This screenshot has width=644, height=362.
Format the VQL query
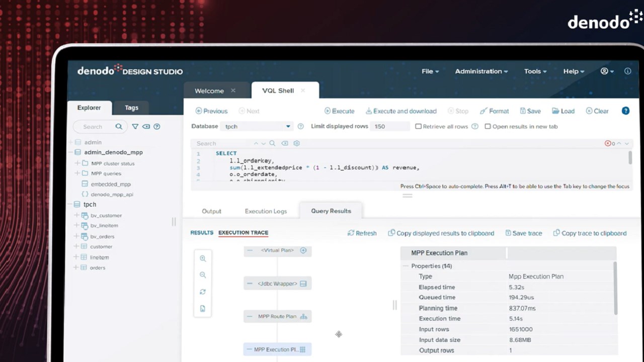pyautogui.click(x=495, y=111)
